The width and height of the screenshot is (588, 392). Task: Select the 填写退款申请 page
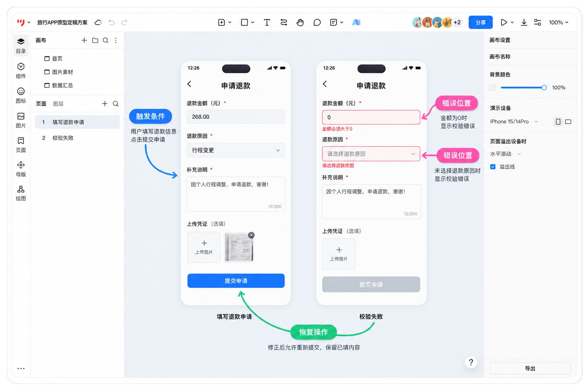tap(77, 122)
